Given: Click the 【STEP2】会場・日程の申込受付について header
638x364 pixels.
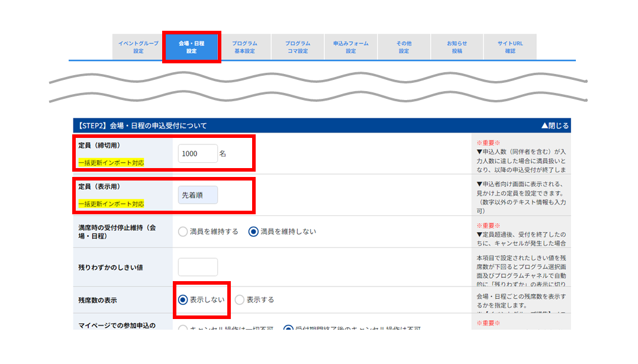Looking at the screenshot, I should click(x=322, y=125).
